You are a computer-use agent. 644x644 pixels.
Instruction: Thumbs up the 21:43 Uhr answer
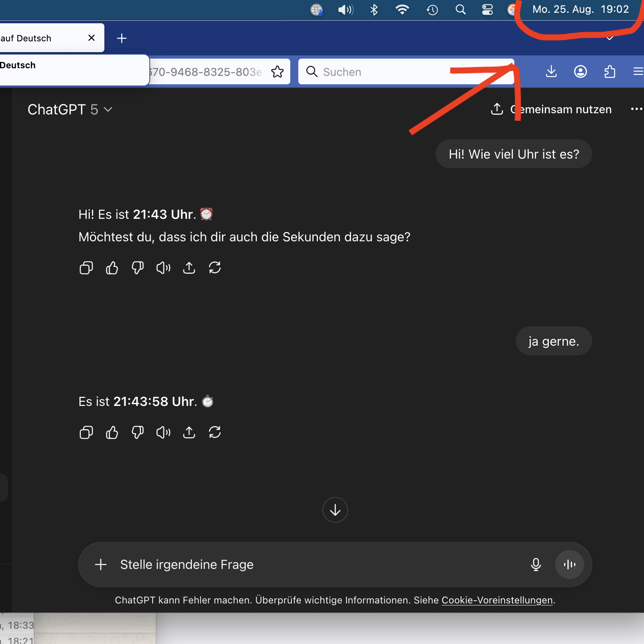click(x=112, y=268)
